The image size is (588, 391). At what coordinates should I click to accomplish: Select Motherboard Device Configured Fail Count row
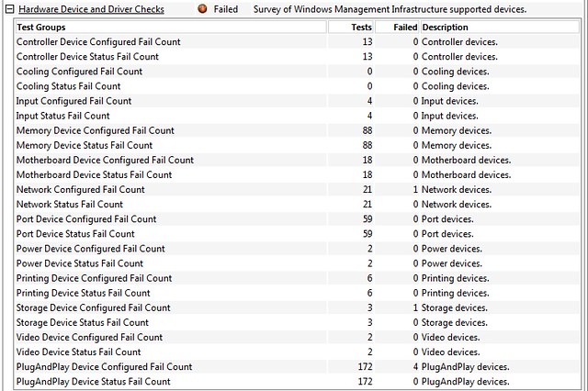(x=298, y=160)
